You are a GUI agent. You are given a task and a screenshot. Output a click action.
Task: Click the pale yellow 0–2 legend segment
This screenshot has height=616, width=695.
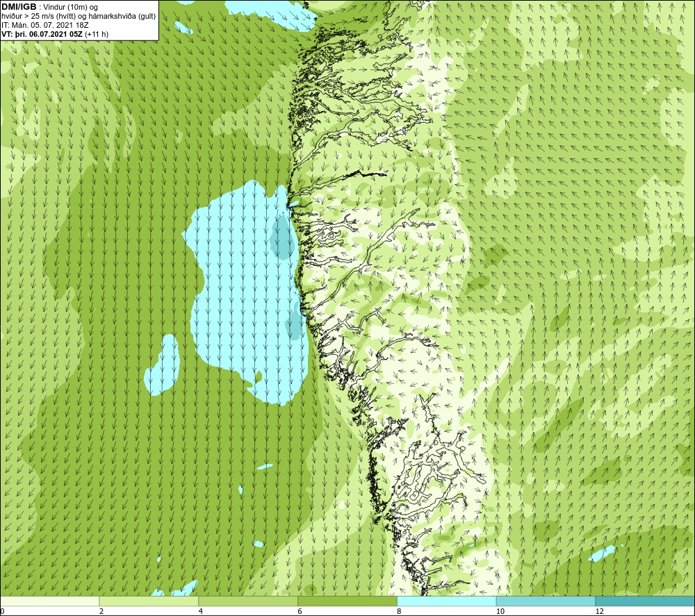click(49, 601)
